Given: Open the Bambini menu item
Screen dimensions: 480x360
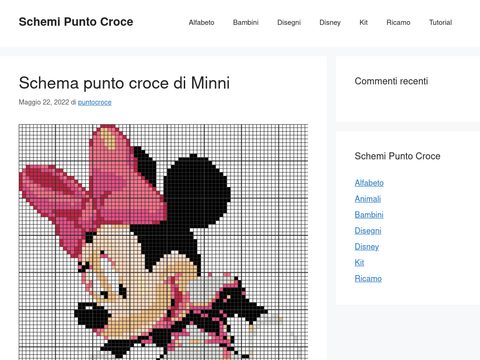Looking at the screenshot, I should (x=246, y=22).
